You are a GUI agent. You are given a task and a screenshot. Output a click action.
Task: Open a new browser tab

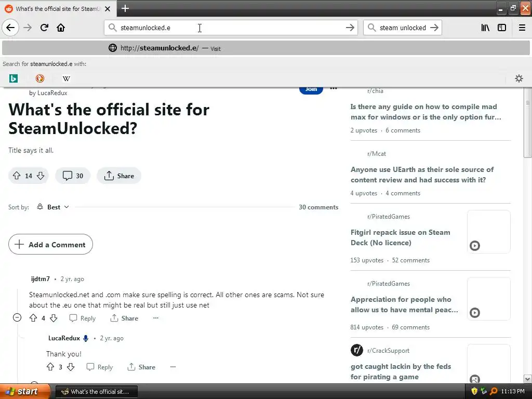[x=125, y=8]
